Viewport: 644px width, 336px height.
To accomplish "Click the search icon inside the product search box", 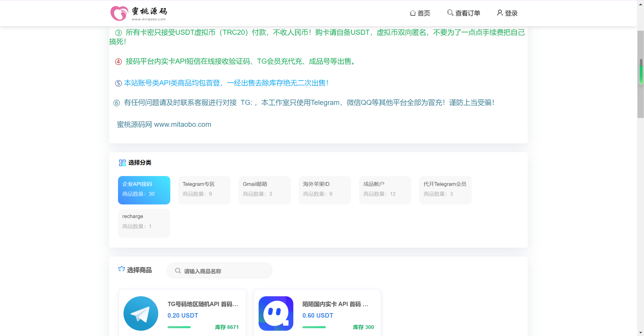I will (x=178, y=271).
